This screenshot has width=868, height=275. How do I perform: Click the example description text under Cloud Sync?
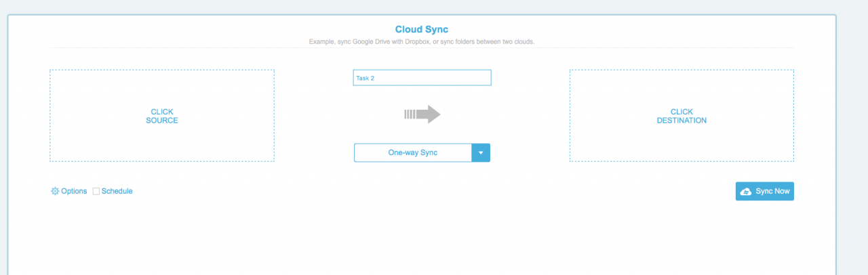coord(422,42)
